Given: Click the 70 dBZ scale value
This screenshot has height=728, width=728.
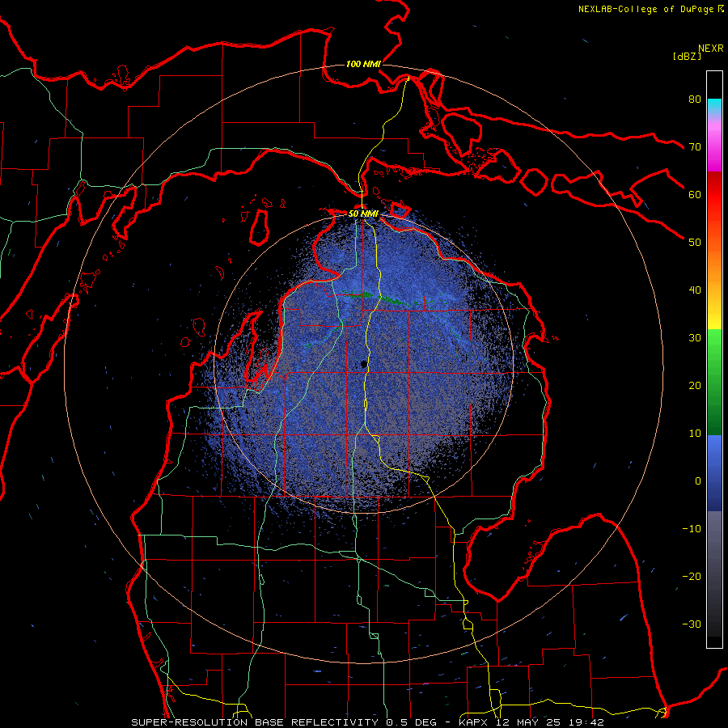Looking at the screenshot, I should click(x=695, y=147).
